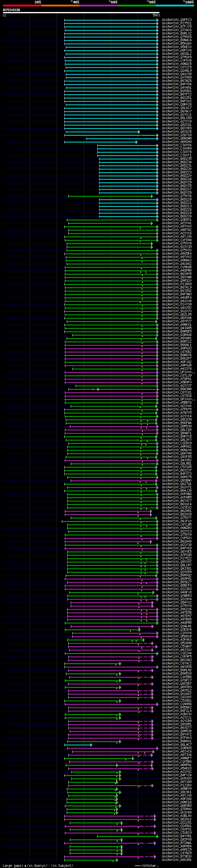
Task: Select label UniRef100_Q41642
Action: [177, 264]
